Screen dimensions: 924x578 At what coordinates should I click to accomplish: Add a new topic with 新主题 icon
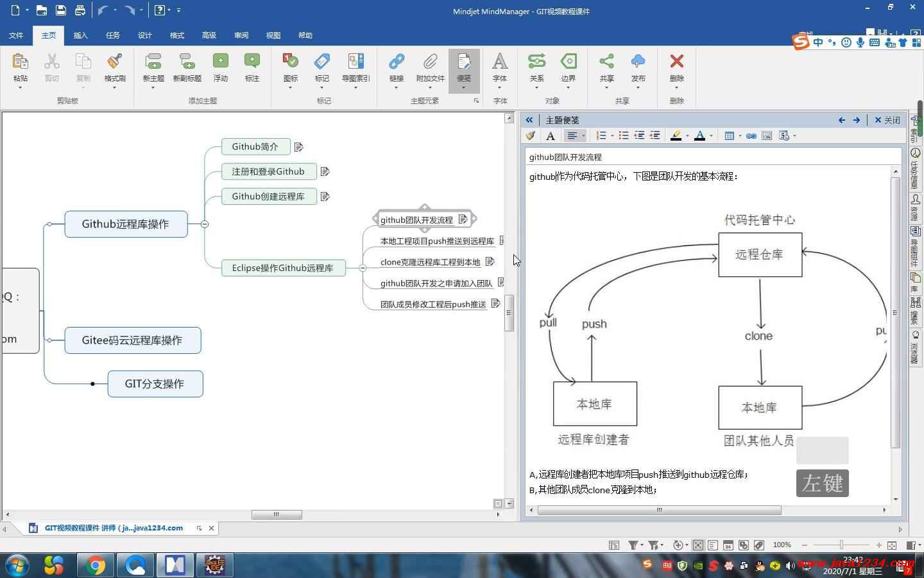coord(153,62)
